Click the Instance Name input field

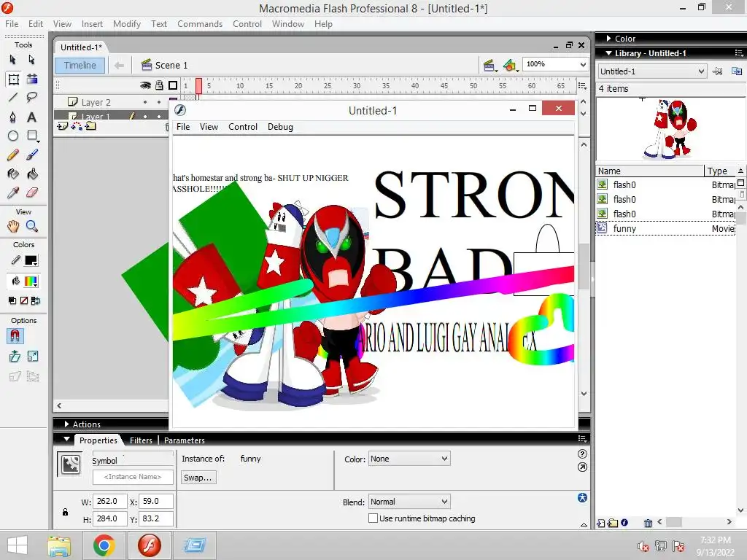pos(133,477)
